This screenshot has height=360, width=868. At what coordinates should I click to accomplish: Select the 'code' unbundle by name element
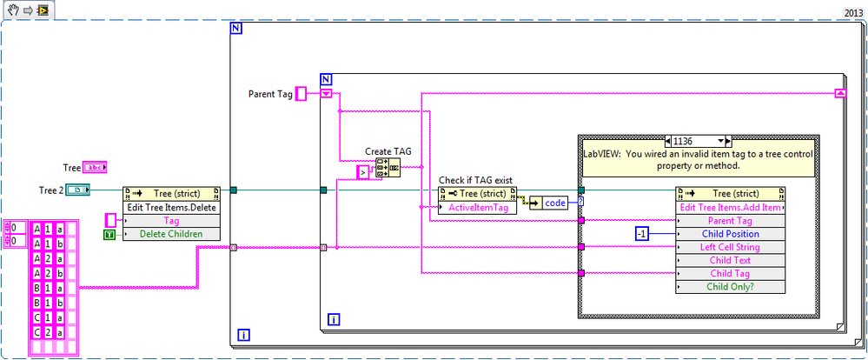[x=555, y=203]
